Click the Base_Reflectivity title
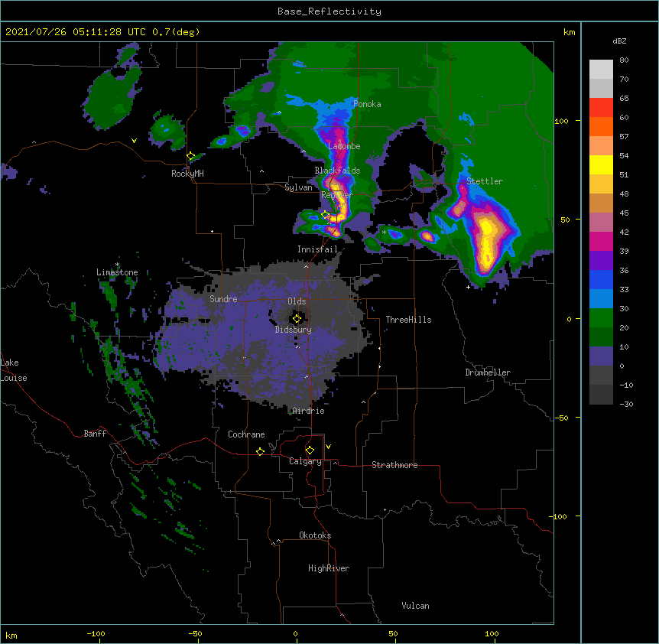Screen dimensions: 659x644 pos(329,11)
